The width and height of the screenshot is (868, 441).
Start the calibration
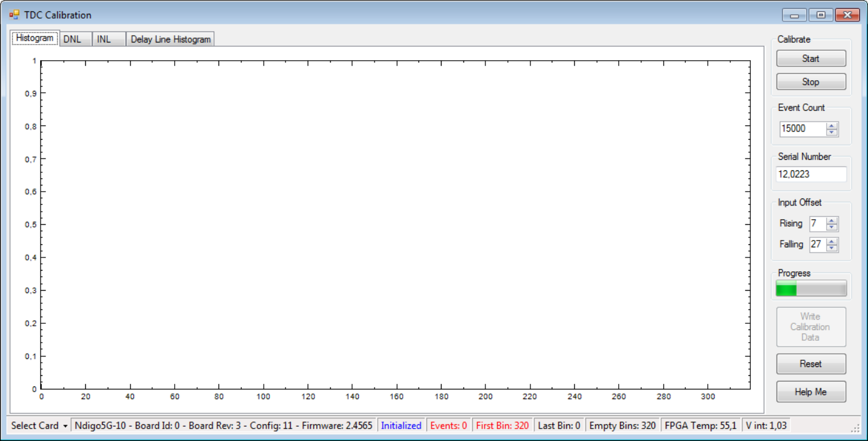(811, 58)
